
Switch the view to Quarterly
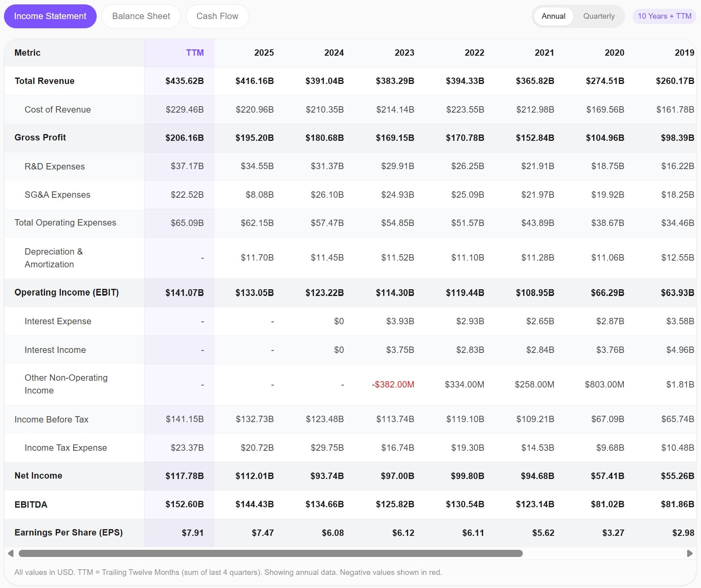(599, 16)
